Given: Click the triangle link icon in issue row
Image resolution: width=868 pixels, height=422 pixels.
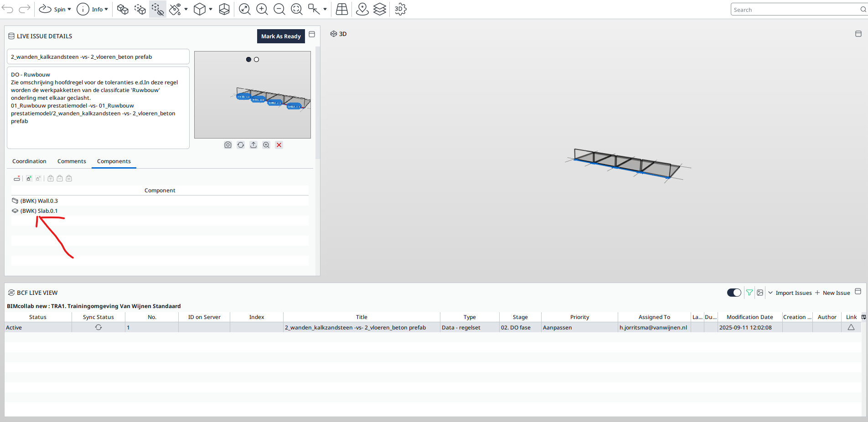Looking at the screenshot, I should (x=851, y=327).
